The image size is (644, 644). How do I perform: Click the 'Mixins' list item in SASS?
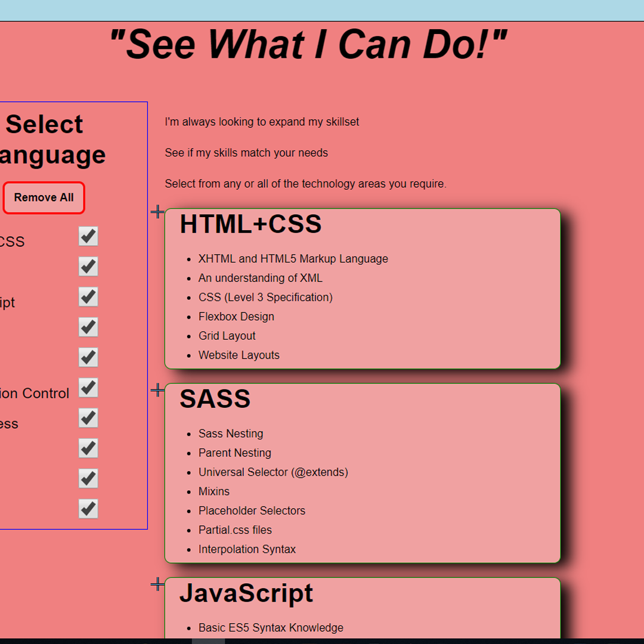[214, 491]
